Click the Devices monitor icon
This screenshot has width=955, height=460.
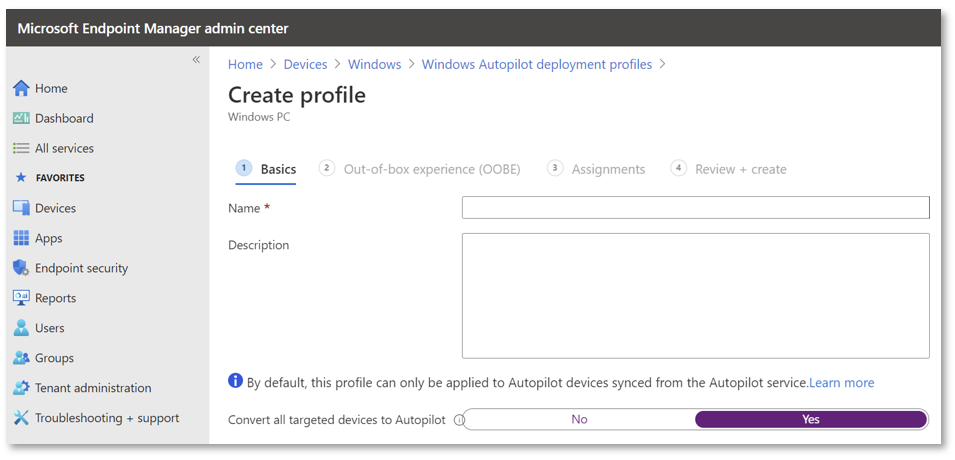pos(21,208)
